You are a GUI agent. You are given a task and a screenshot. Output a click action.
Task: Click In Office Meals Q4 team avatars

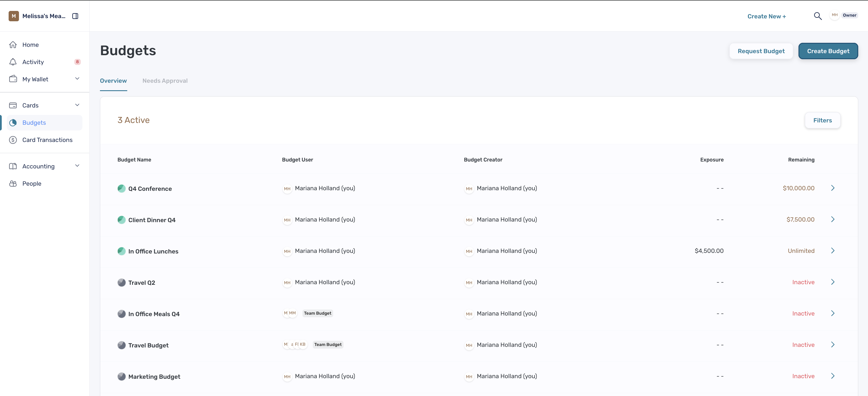click(x=290, y=313)
